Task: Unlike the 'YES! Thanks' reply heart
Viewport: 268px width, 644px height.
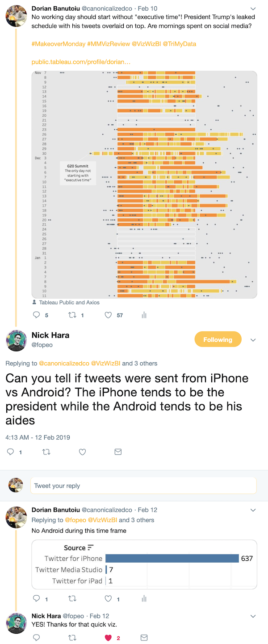Action: tap(108, 638)
